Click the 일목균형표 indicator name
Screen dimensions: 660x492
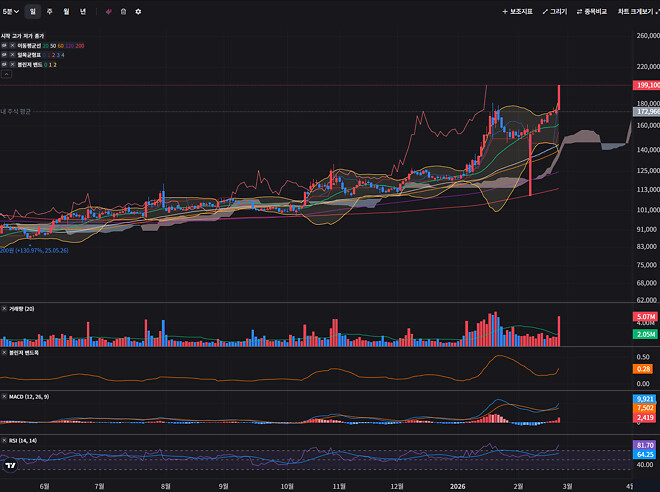coord(29,55)
